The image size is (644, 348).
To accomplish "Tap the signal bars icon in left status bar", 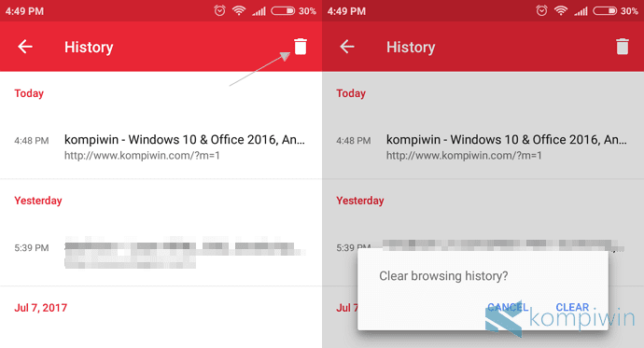I will point(259,11).
